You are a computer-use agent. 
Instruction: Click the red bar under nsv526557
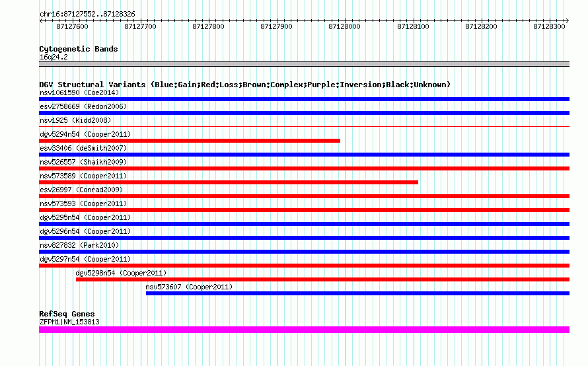[x=304, y=168]
